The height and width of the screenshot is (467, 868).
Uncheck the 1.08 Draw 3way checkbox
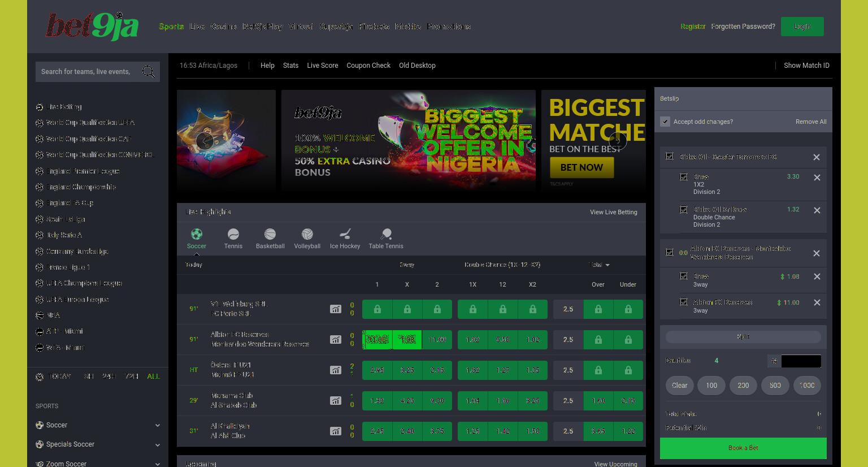point(684,276)
